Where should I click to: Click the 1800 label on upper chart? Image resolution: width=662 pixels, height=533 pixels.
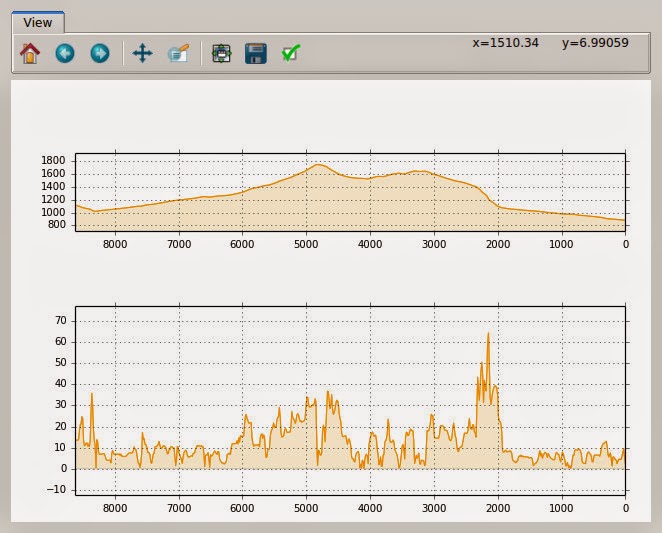coord(53,160)
